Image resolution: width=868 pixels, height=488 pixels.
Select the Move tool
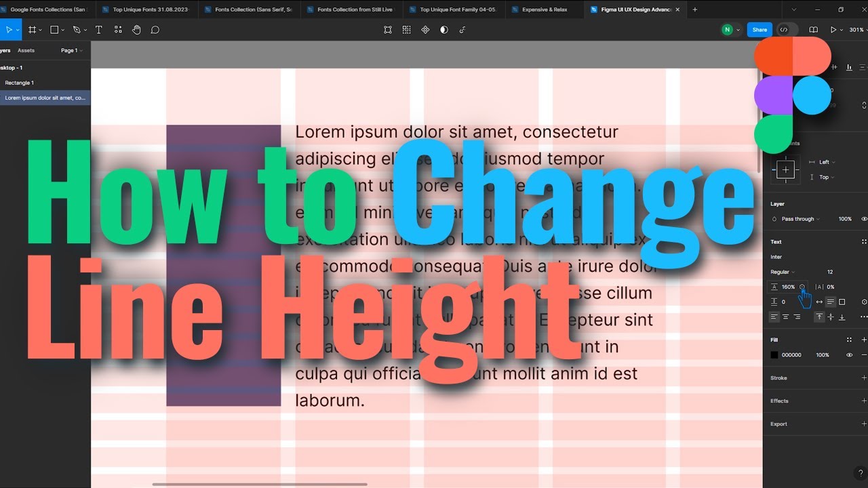[9, 29]
